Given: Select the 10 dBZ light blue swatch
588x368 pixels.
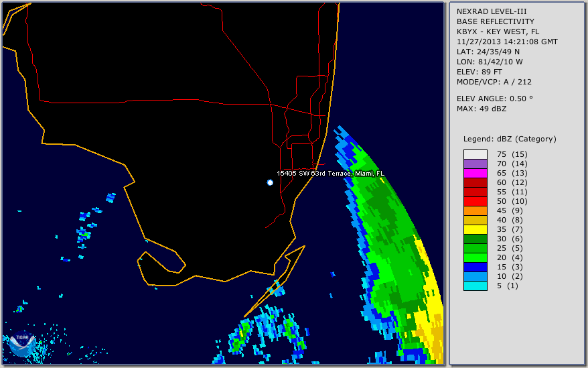Looking at the screenshot, I should tap(475, 276).
